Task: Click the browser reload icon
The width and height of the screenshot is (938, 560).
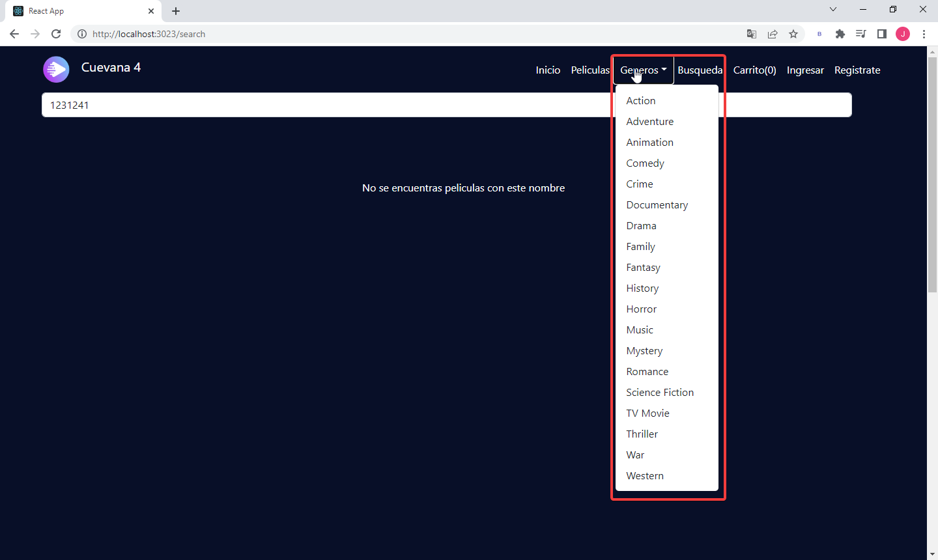Action: (56, 34)
